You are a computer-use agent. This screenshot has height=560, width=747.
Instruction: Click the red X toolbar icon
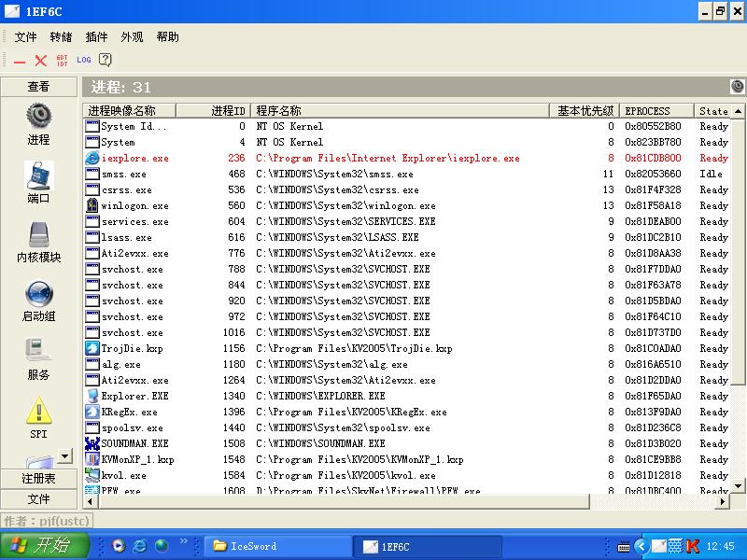40,61
